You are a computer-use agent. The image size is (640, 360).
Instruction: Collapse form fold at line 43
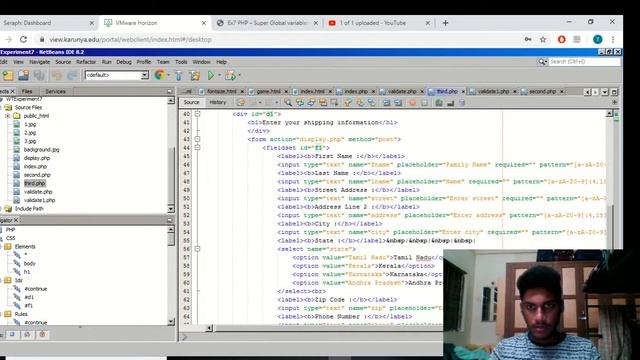198,139
